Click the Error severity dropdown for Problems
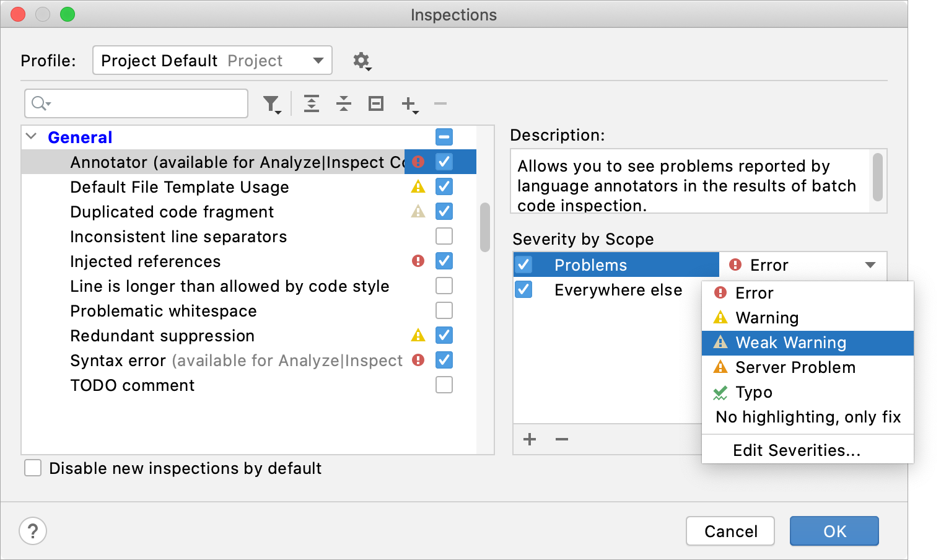Viewport: 941px width, 560px height. [x=803, y=265]
